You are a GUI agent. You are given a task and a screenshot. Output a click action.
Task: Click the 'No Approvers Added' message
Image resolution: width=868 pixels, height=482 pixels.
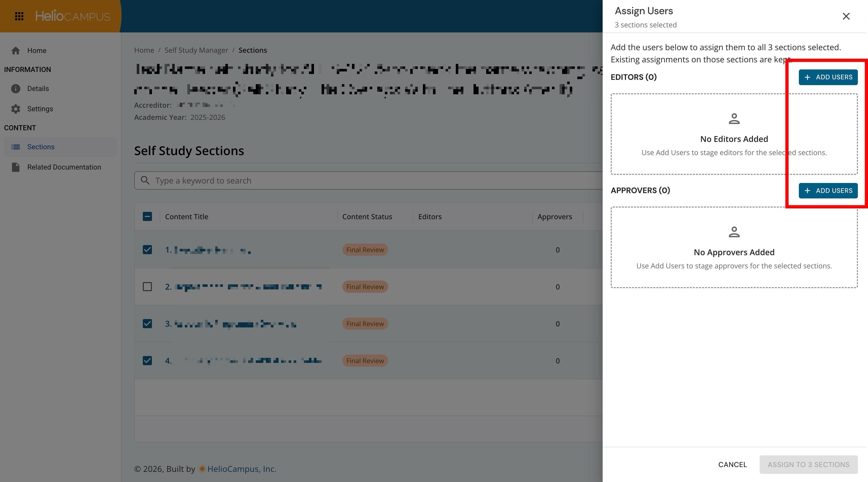point(734,252)
